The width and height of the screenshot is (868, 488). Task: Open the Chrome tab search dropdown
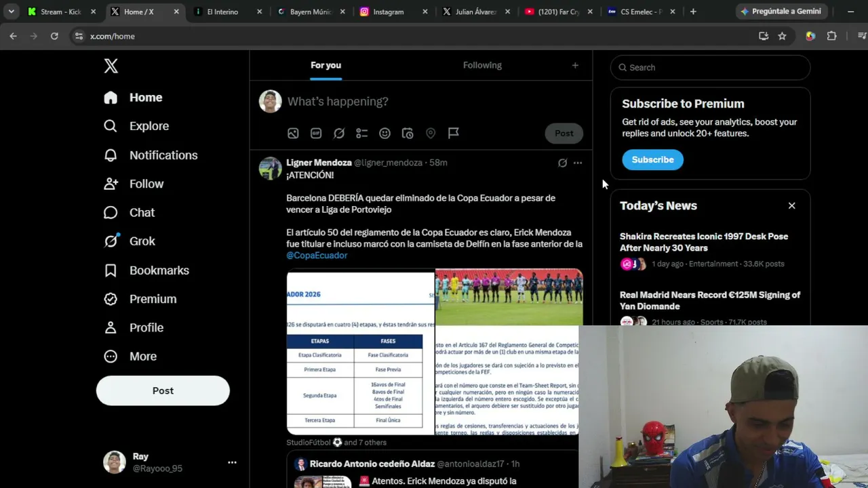click(11, 12)
